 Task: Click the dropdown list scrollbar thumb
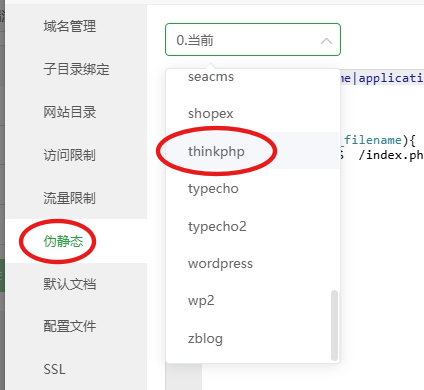tap(334, 325)
